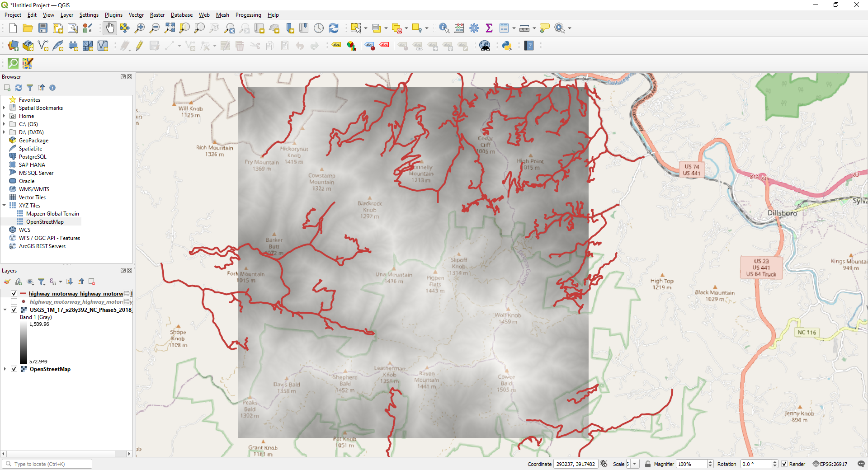Viewport: 868px width, 470px height.
Task: Click the WMS/WMTS entry in Browser
Action: point(34,189)
